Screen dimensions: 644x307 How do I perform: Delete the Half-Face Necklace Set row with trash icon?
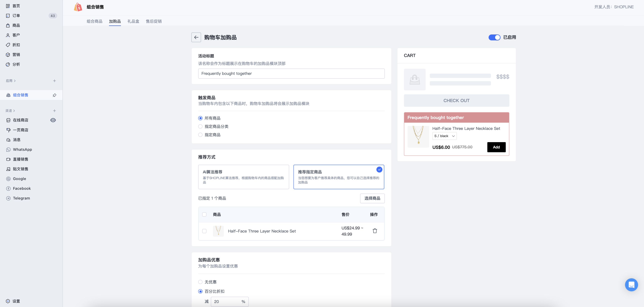375,231
